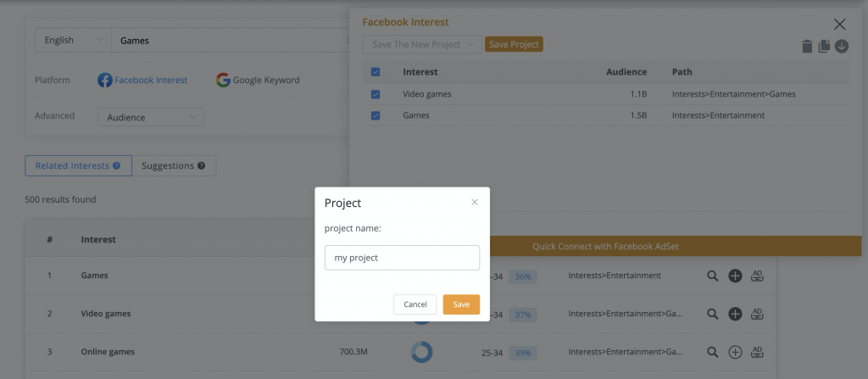The image size is (868, 379).
Task: Uncheck the Games interest checkbox
Action: pyautogui.click(x=376, y=116)
